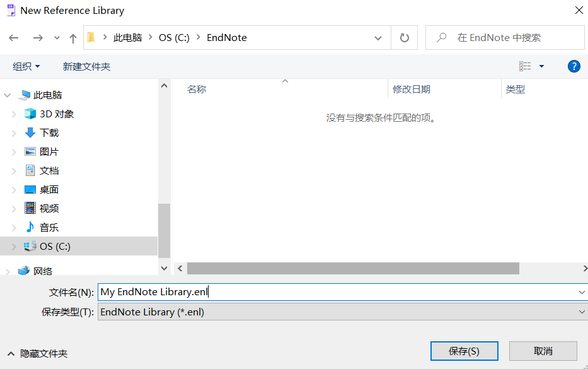Select EndNote in the address breadcrumb

pyautogui.click(x=226, y=38)
